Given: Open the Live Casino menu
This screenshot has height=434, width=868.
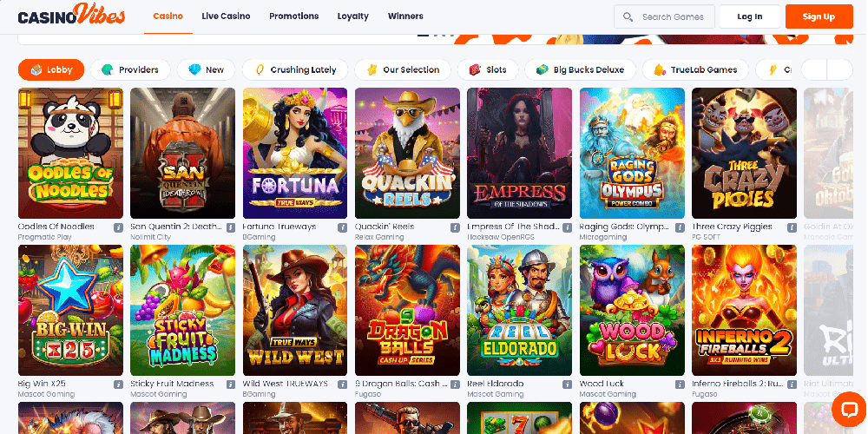Looking at the screenshot, I should click(226, 16).
